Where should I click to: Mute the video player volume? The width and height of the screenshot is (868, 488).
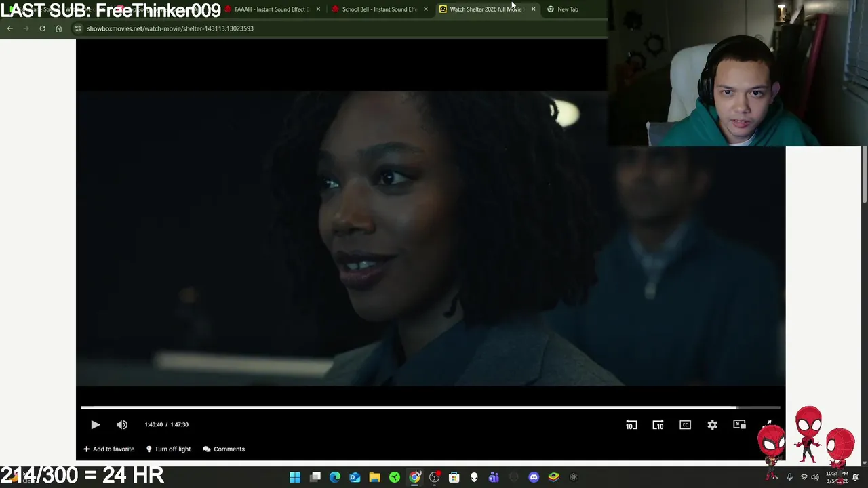tap(122, 424)
